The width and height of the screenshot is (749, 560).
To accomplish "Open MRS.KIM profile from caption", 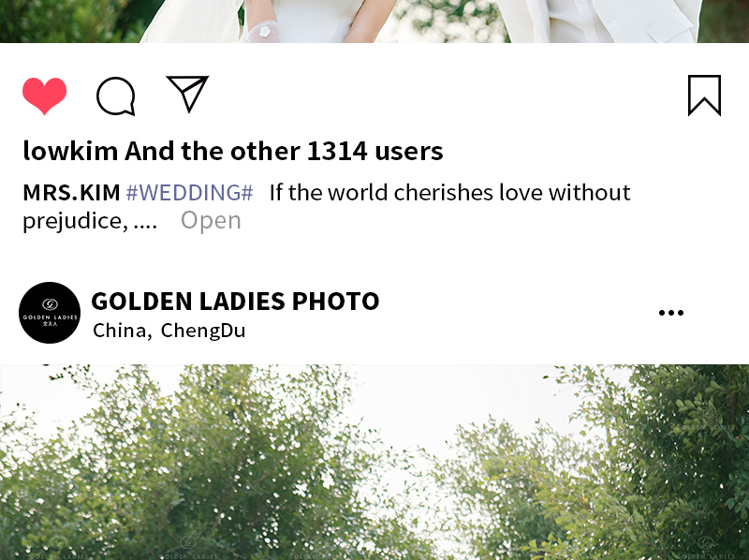I will coord(72,193).
